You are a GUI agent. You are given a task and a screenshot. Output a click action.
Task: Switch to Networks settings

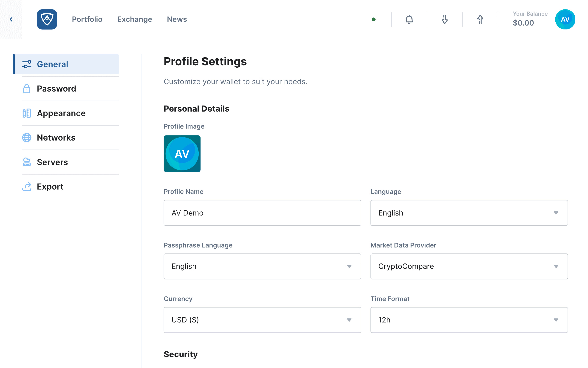[71, 138]
